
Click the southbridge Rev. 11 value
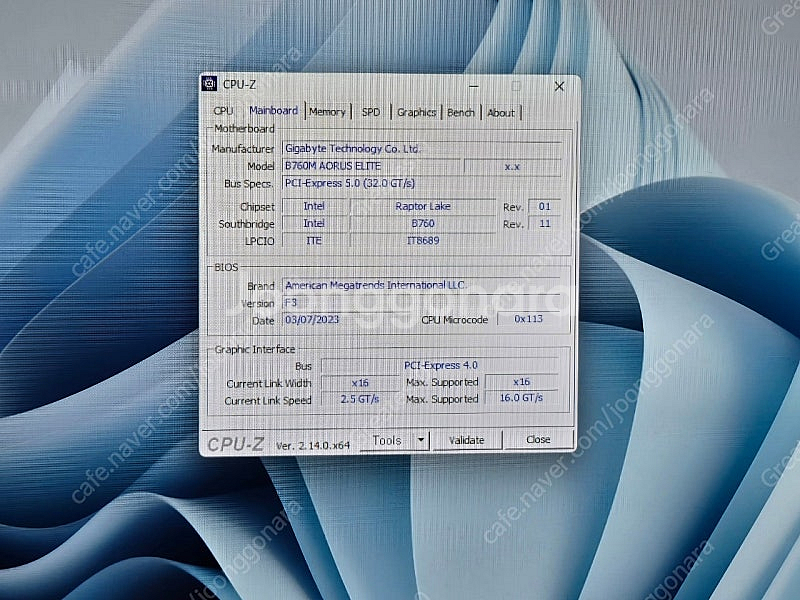coord(544,223)
